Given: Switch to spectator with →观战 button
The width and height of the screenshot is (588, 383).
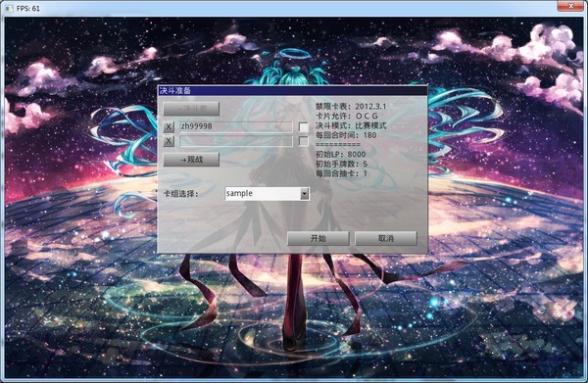Looking at the screenshot, I should (x=191, y=160).
